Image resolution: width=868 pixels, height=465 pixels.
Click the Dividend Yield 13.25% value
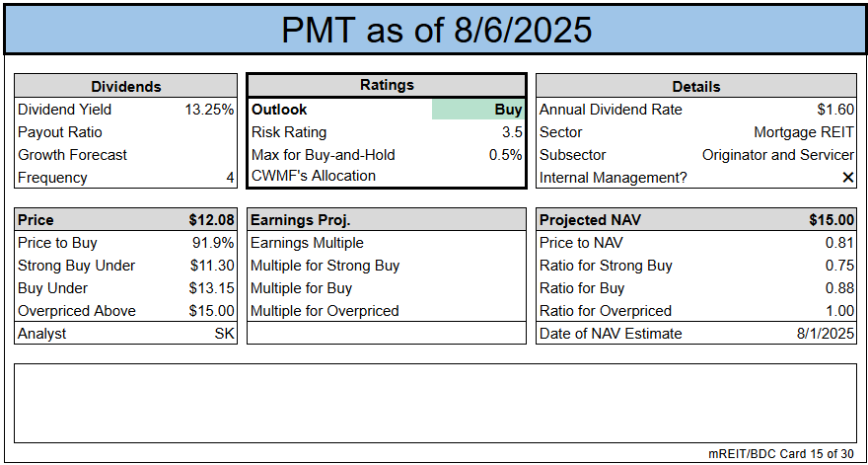[x=209, y=110]
